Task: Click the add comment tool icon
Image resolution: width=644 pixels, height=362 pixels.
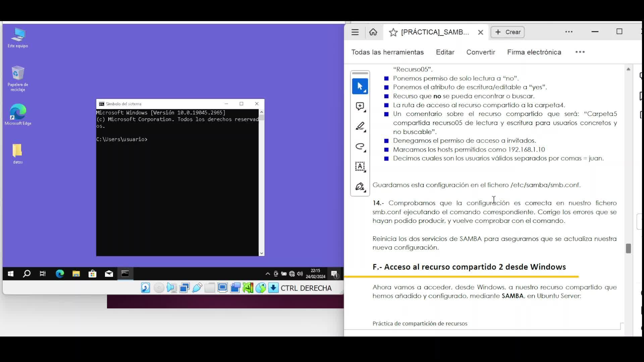Action: pyautogui.click(x=360, y=107)
